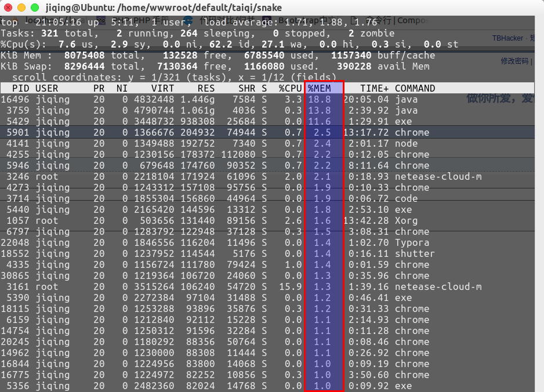Select PID 22048 in the process list
This screenshot has width=544, height=392.
[x=15, y=243]
